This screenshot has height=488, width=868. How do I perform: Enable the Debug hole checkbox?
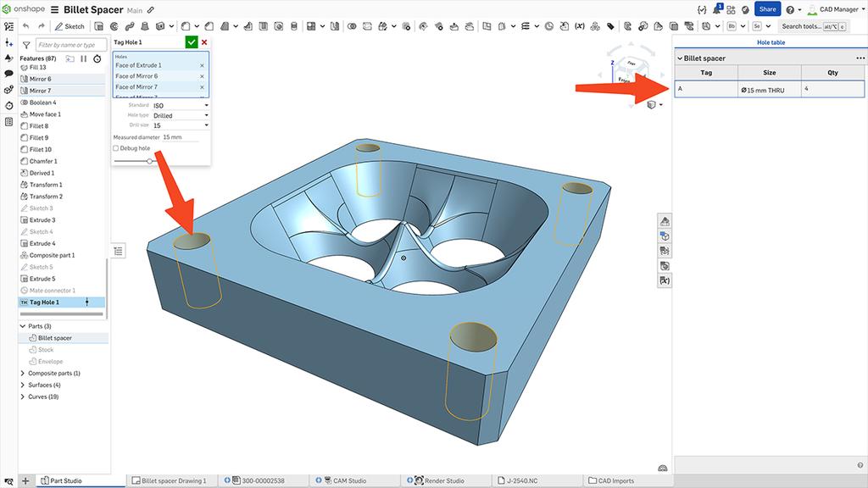coord(116,147)
